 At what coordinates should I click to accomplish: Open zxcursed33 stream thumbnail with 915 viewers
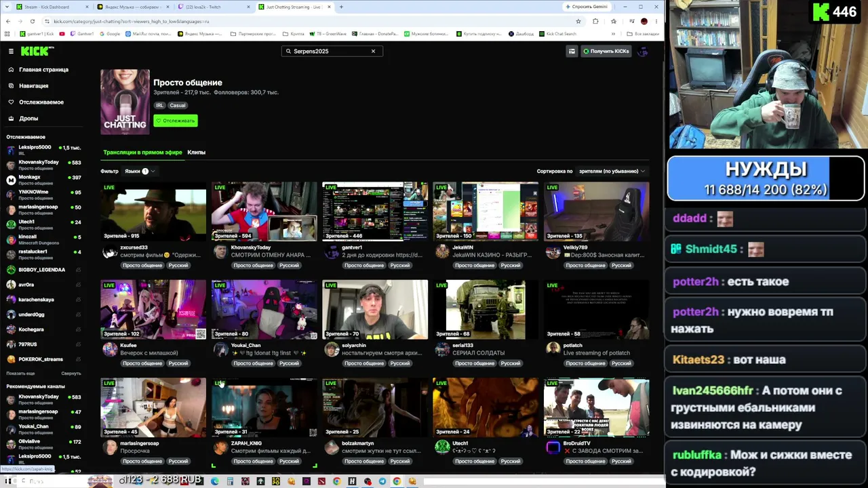(153, 211)
